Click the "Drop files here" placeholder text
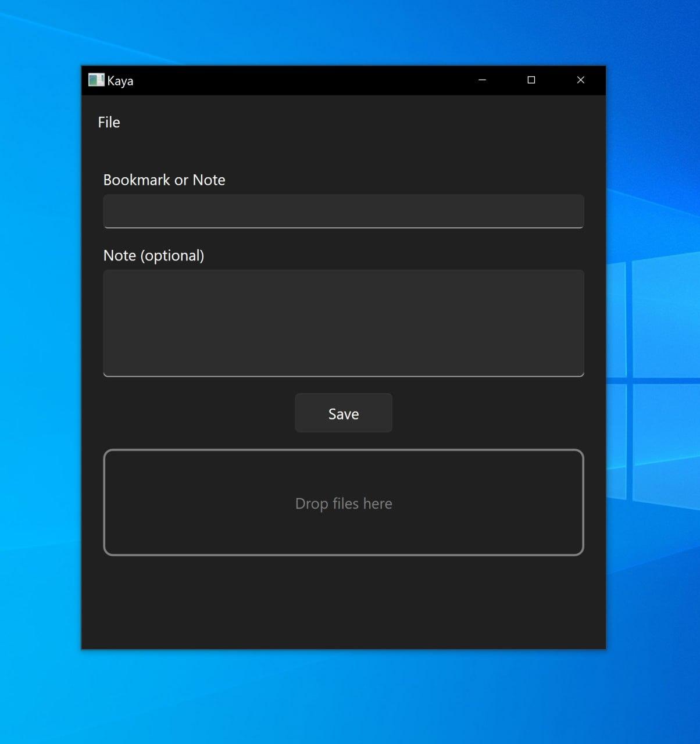This screenshot has height=744, width=700. [343, 503]
